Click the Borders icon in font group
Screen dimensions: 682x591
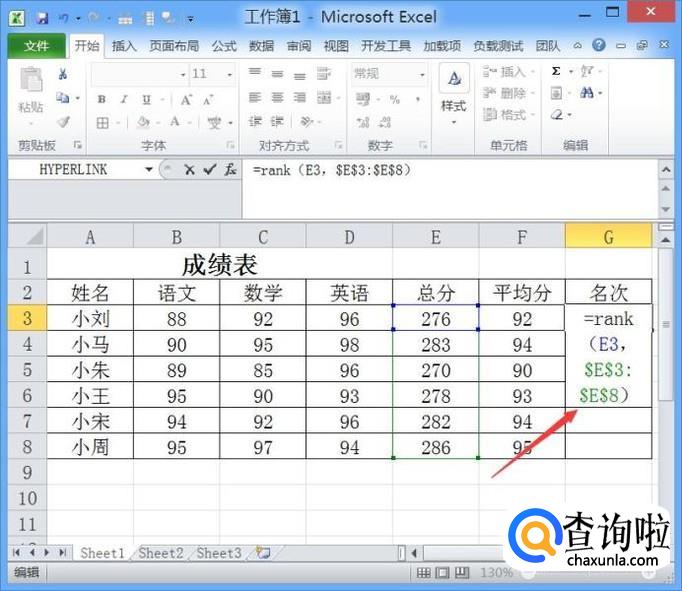(103, 123)
